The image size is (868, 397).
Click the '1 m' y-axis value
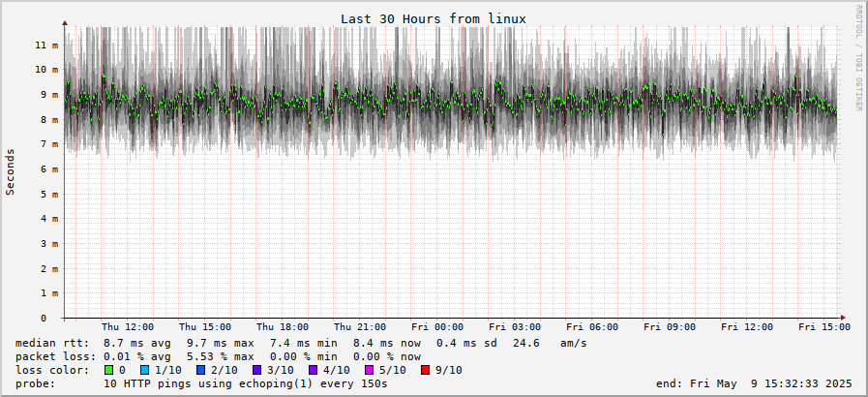49,293
